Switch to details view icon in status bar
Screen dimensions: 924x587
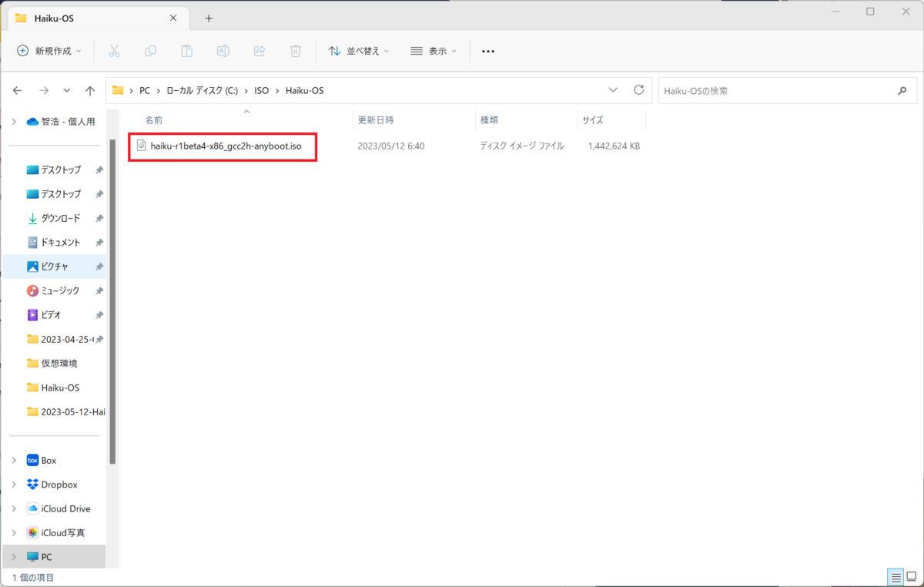click(x=896, y=577)
